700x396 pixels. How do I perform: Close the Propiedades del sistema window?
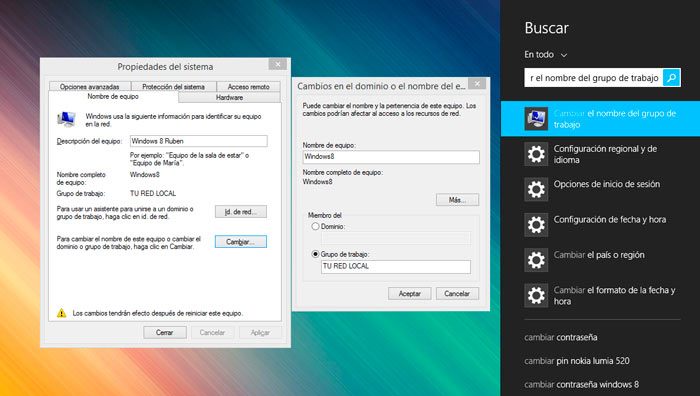point(278,64)
